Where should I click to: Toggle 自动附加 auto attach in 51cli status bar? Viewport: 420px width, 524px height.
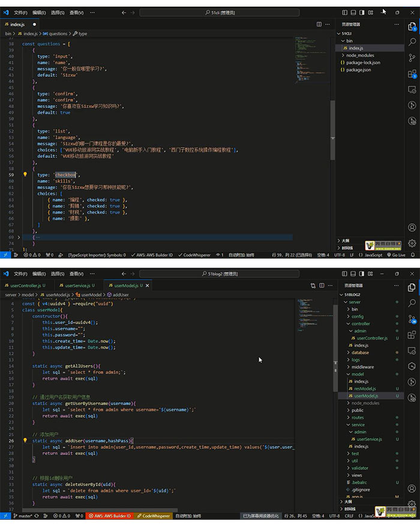tap(241, 255)
